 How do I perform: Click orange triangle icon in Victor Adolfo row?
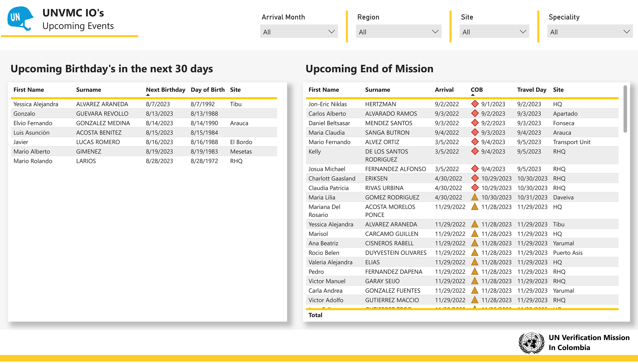(x=475, y=300)
